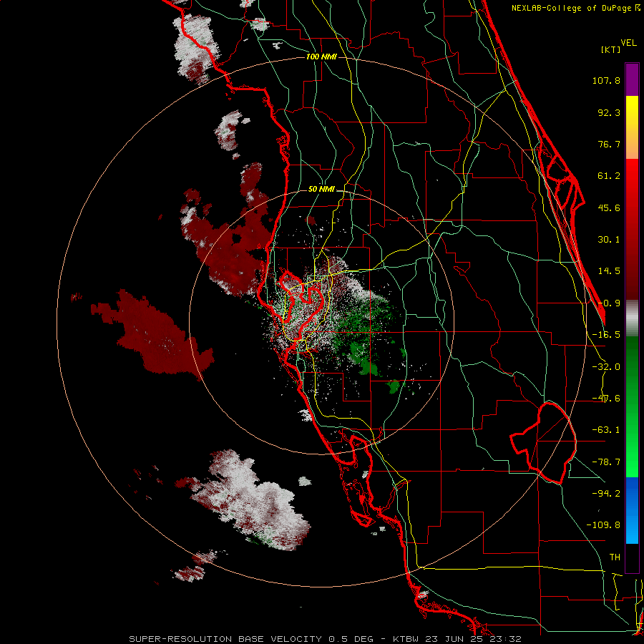
Task: Click the KTBW station ID in caption
Action: tap(407, 639)
